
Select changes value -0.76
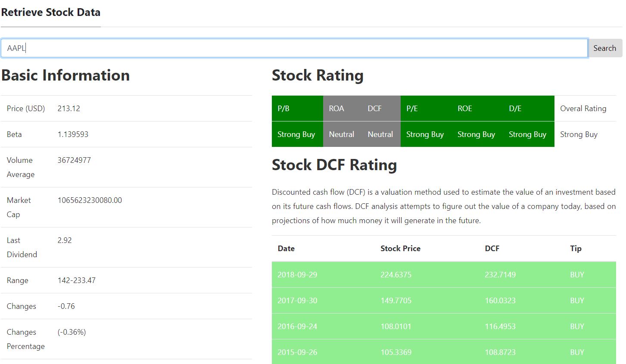[66, 306]
